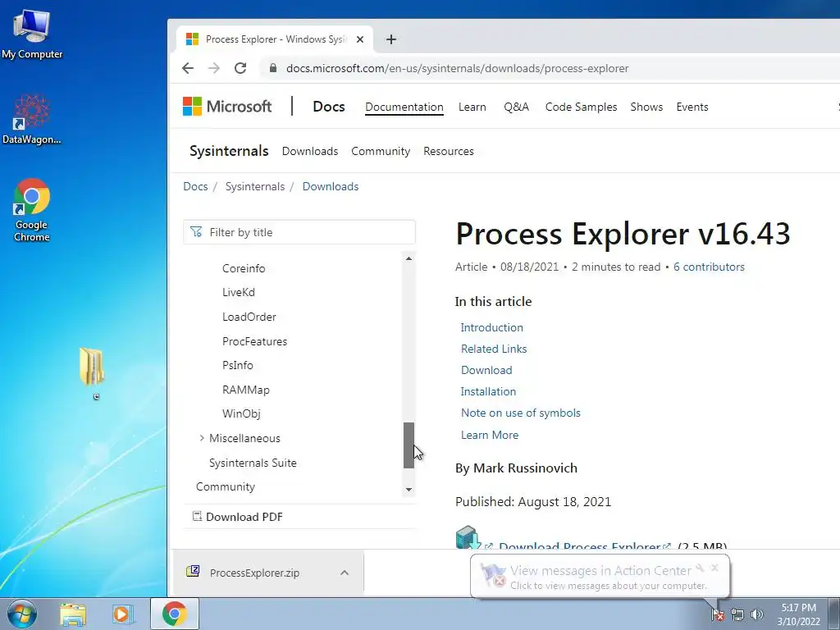Open Events in top navigation

tap(692, 107)
